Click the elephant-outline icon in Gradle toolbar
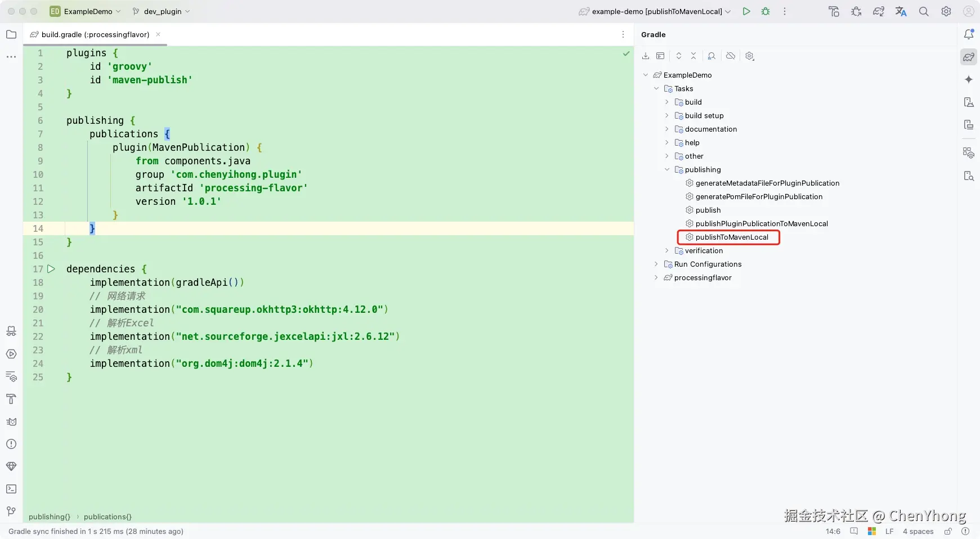This screenshot has height=539, width=980. 711,56
